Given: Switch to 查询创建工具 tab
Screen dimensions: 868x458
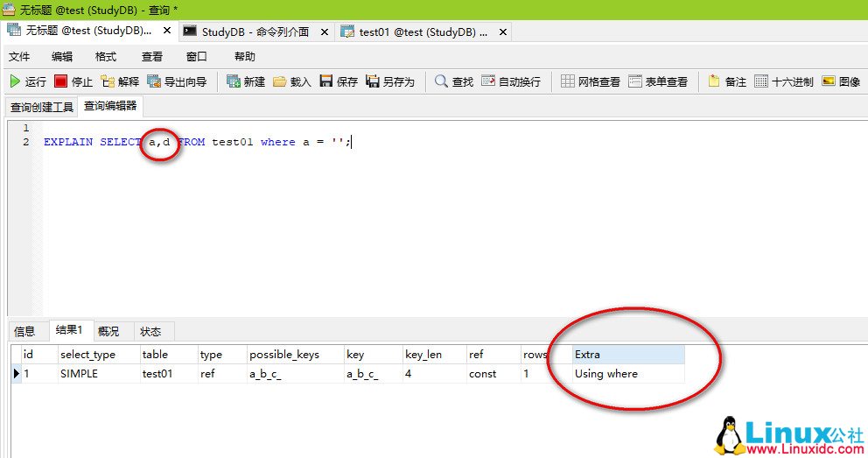Looking at the screenshot, I should coord(42,107).
